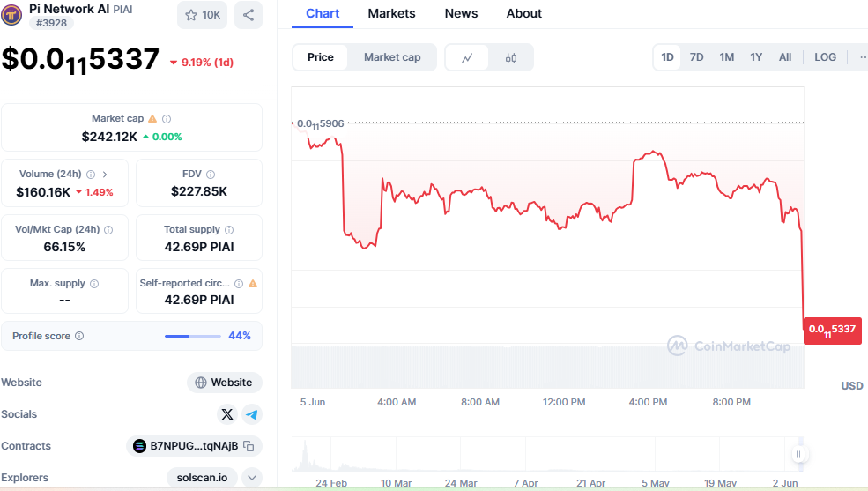This screenshot has height=491, width=868.
Task: Click the USD currency label
Action: click(852, 386)
